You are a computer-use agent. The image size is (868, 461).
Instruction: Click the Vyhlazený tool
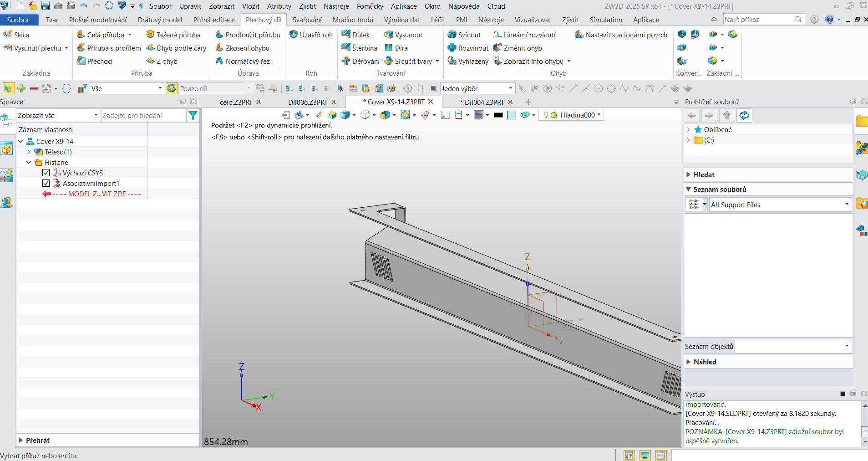(468, 61)
